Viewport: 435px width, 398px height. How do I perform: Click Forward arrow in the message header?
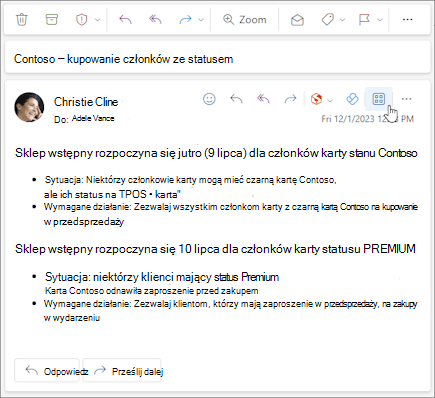tap(290, 99)
